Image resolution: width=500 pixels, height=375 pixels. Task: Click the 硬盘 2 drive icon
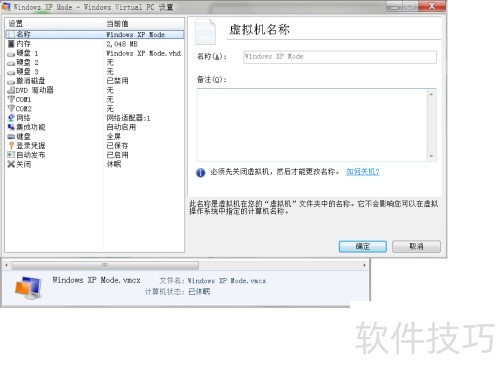click(x=11, y=63)
